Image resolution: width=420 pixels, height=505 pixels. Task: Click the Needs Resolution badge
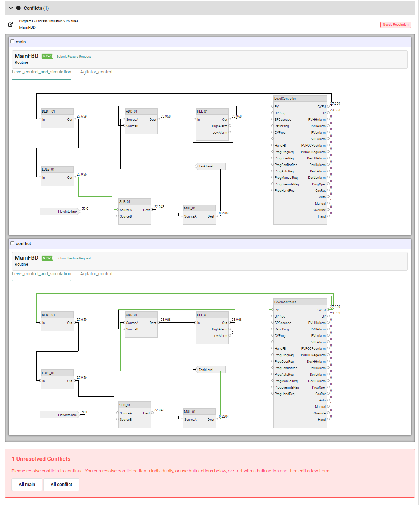coord(396,25)
